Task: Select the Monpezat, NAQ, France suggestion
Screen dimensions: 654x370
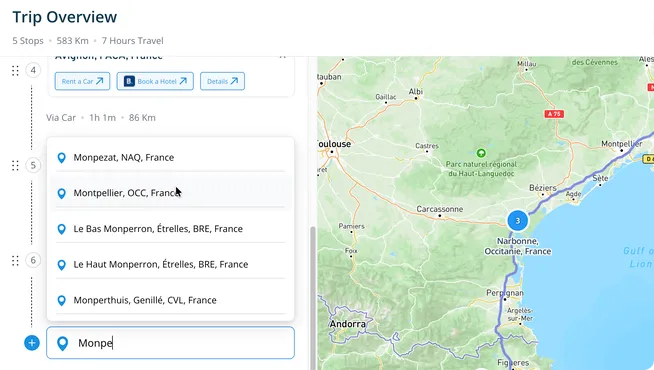Action: (171, 158)
